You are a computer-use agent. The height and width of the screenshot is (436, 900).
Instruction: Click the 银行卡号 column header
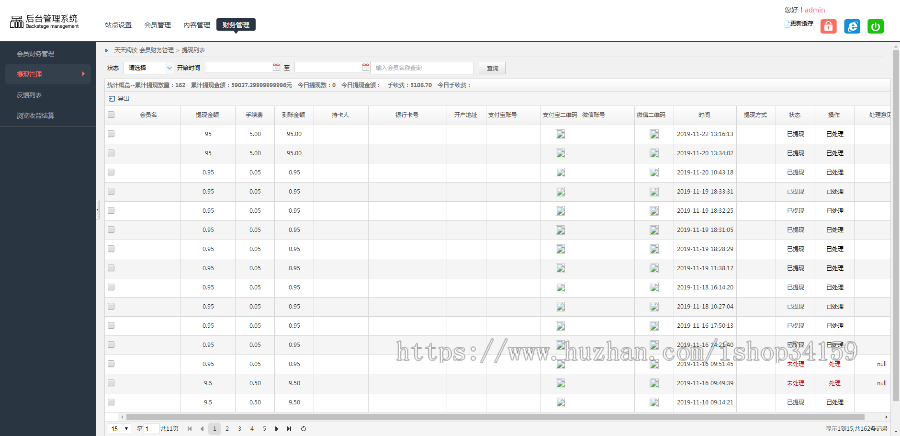[x=407, y=115]
